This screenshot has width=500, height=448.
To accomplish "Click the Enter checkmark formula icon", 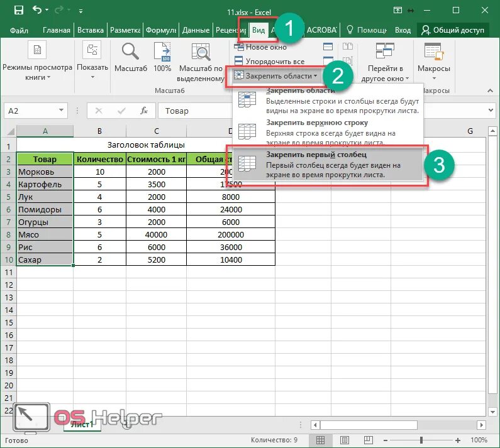I will click(x=121, y=111).
